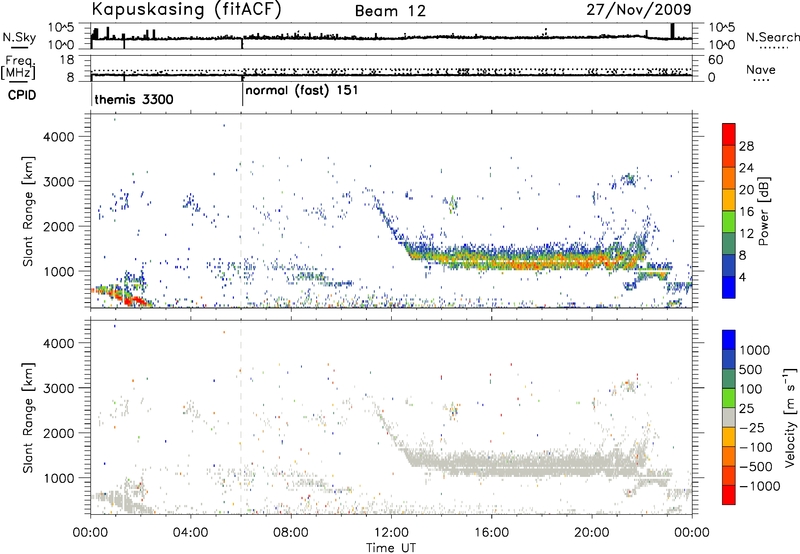Click the '20:00' time axis tick label
Viewport: 800px width, 554px height.
pos(591,533)
